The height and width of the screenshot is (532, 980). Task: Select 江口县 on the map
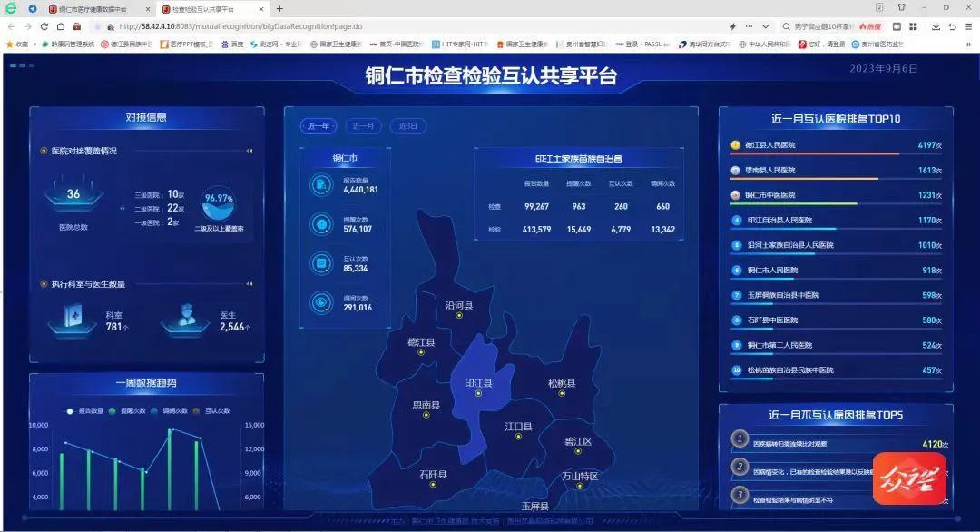[x=518, y=427]
